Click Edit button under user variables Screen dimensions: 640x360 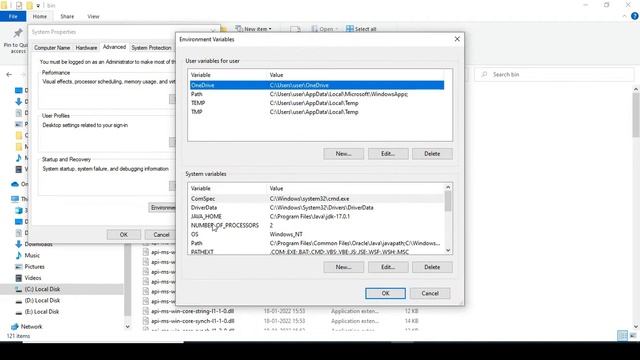388,153
